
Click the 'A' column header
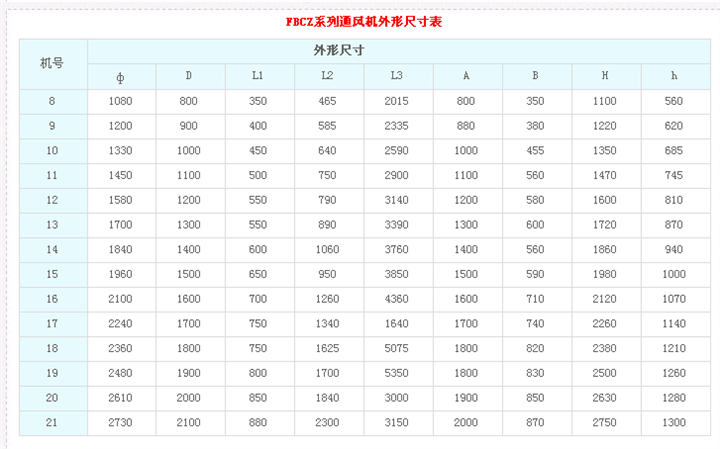pyautogui.click(x=468, y=77)
